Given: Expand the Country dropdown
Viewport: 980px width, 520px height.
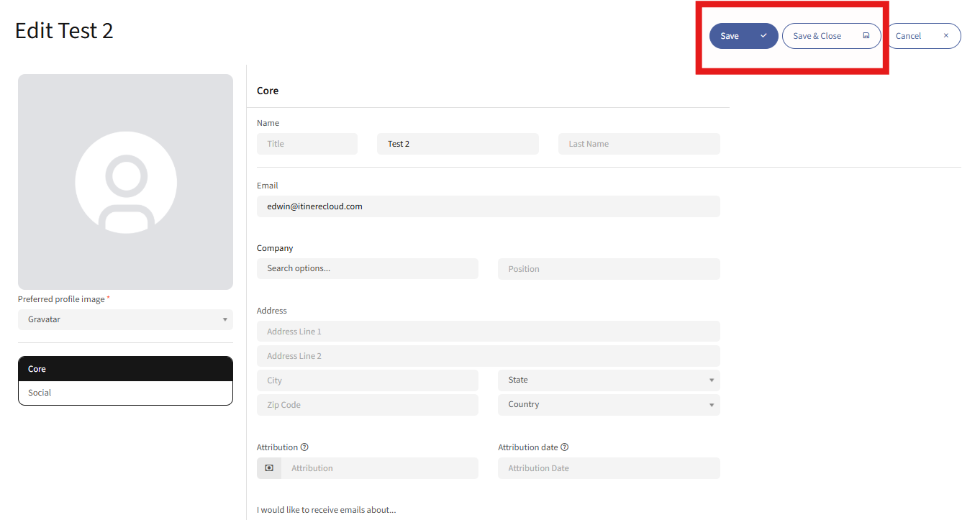Looking at the screenshot, I should (x=608, y=405).
